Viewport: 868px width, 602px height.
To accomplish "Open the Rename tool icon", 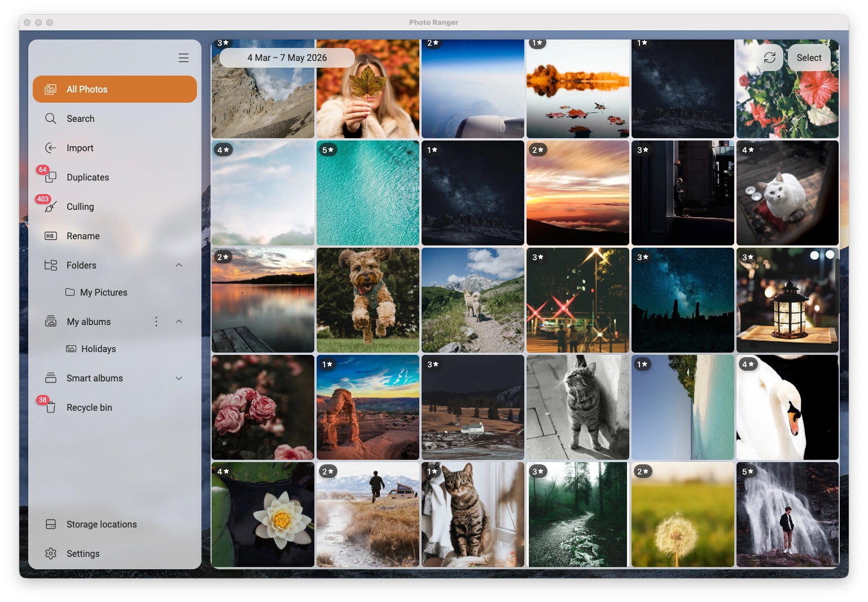I will [x=51, y=236].
